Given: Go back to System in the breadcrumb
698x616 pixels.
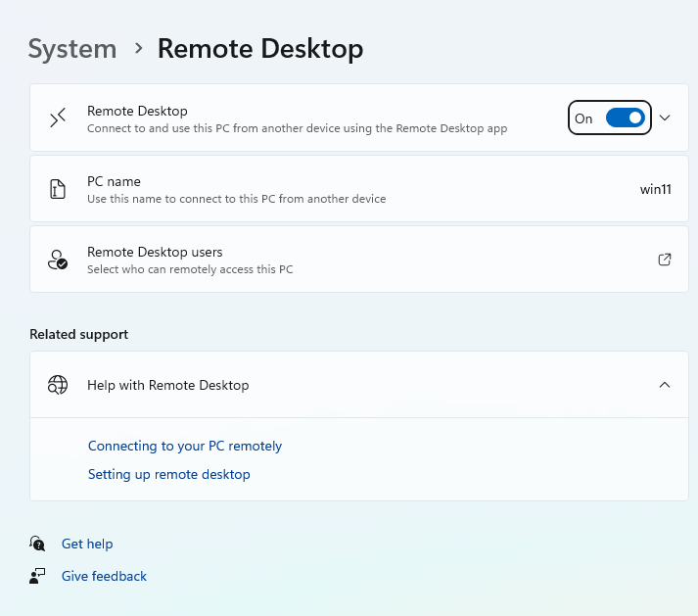Looking at the screenshot, I should [72, 48].
